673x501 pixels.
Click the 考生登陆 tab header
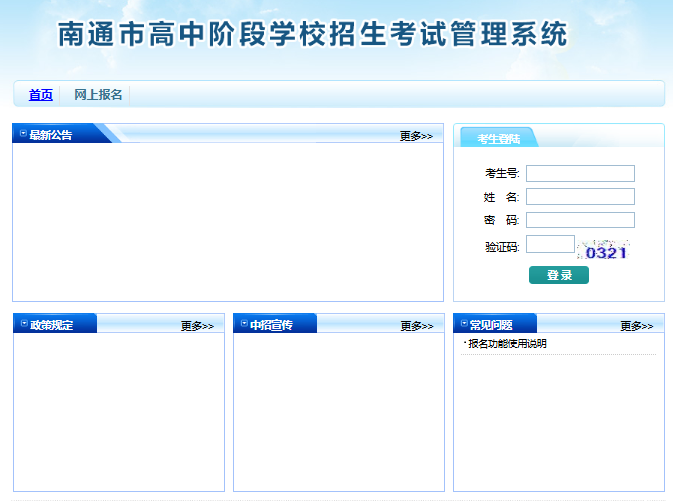coord(498,139)
